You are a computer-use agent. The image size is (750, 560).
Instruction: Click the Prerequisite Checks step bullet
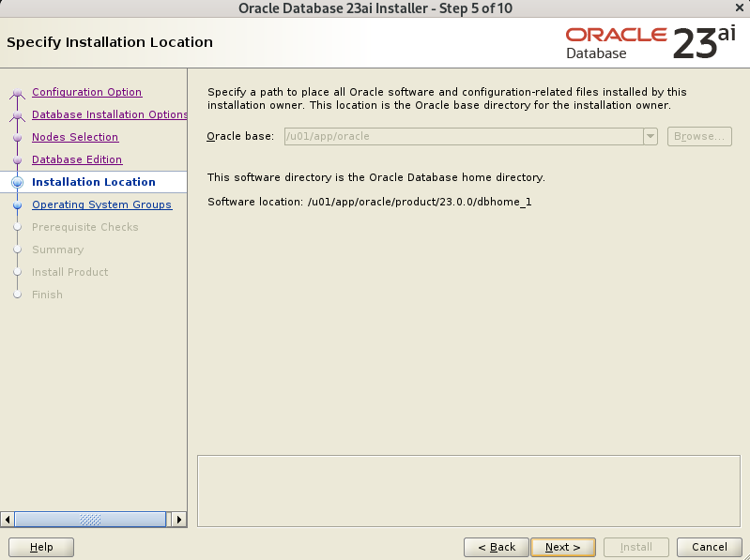(17, 227)
